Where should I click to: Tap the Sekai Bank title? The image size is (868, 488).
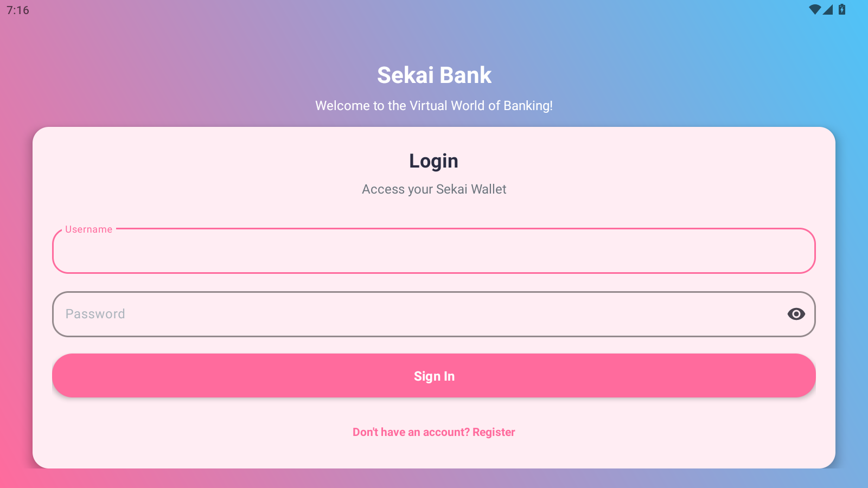pyautogui.click(x=434, y=75)
